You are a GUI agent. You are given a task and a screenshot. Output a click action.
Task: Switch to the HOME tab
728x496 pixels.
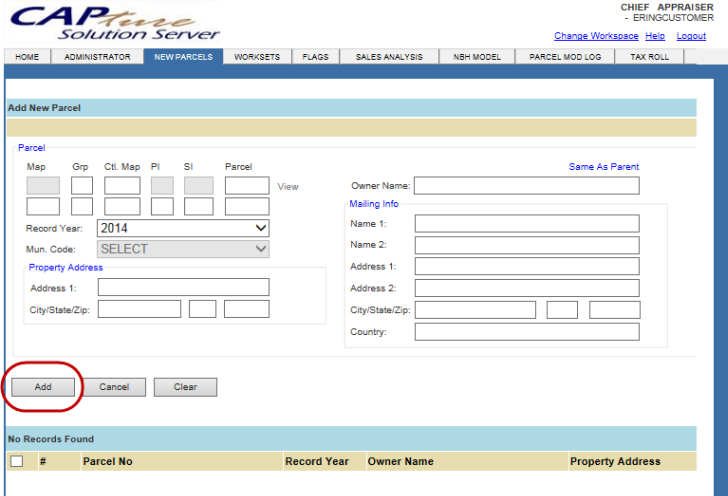pos(27,57)
